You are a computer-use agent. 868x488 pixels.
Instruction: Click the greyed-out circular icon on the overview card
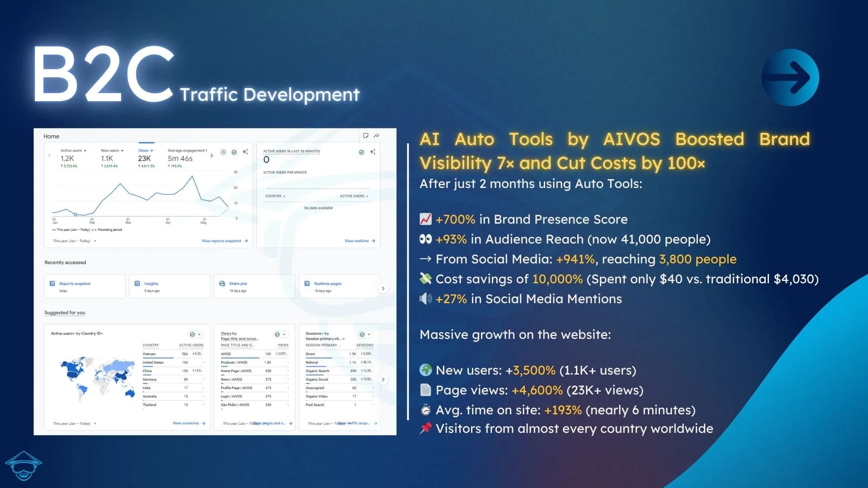223,152
